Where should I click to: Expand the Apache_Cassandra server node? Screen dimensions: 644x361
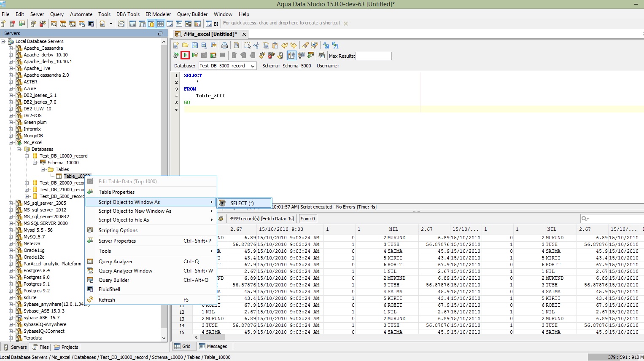tap(11, 48)
